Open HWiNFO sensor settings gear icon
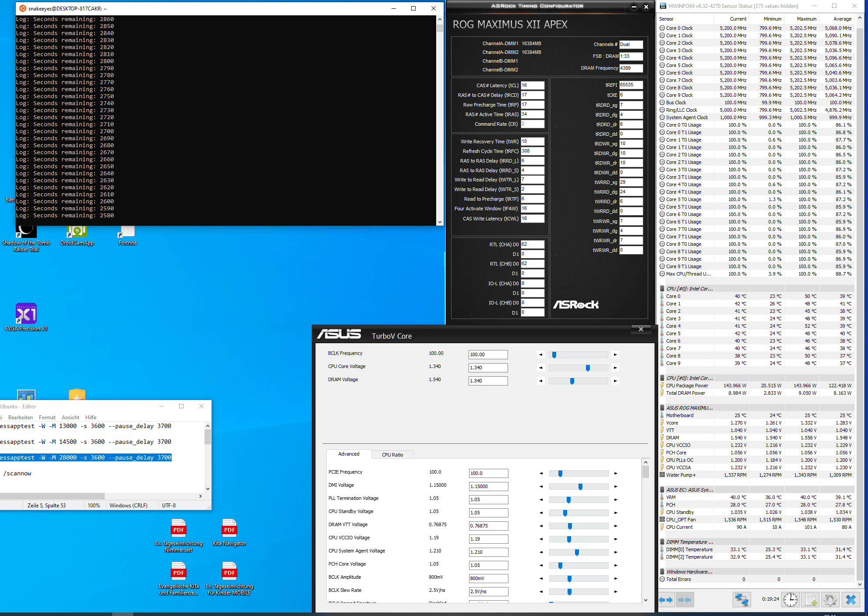 (830, 600)
